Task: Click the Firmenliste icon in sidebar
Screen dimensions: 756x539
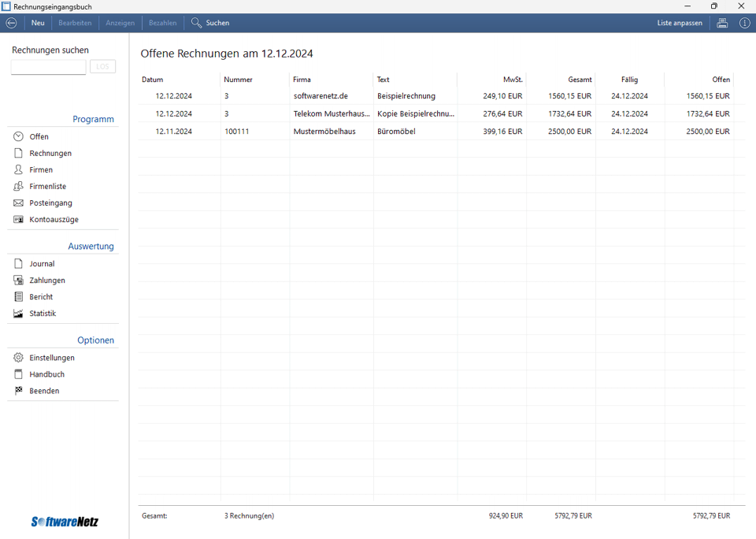Action: coord(18,187)
